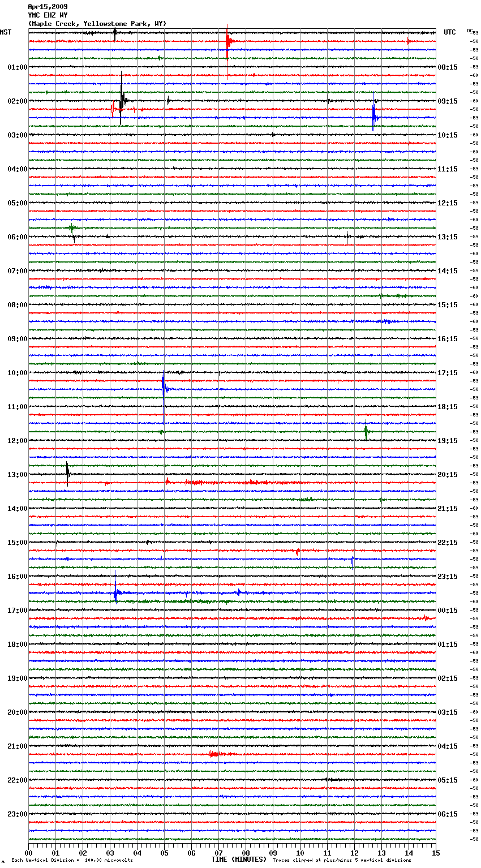Click the '05:00' MST hour label

[18, 203]
